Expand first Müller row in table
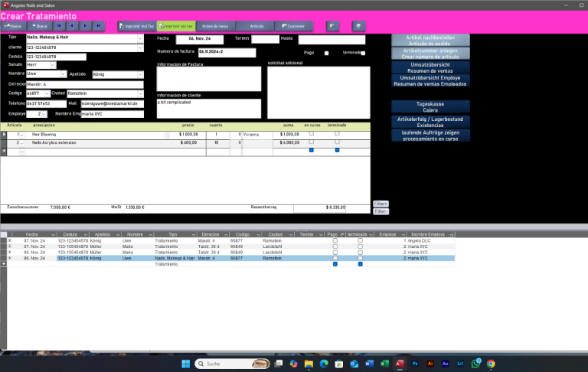The image size is (588, 372). [9, 246]
